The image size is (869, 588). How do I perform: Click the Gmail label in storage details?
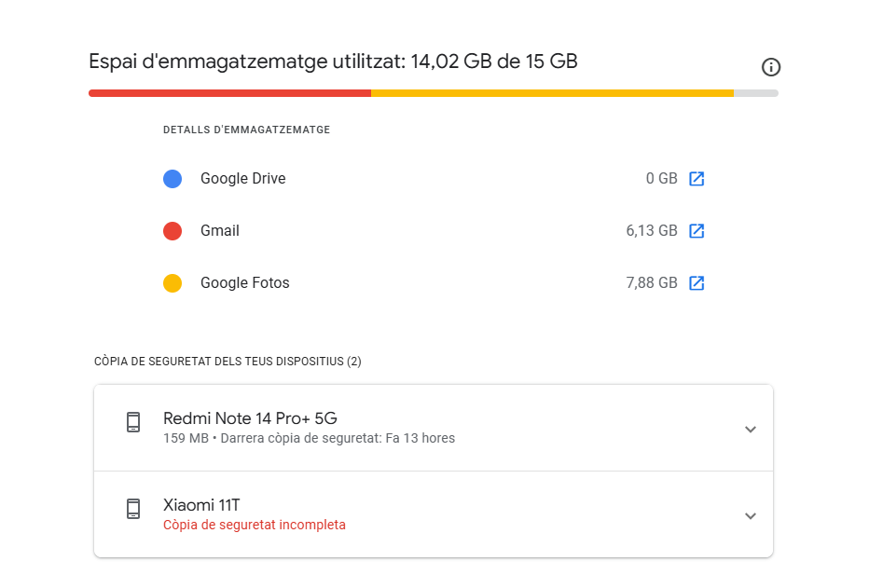click(x=220, y=231)
